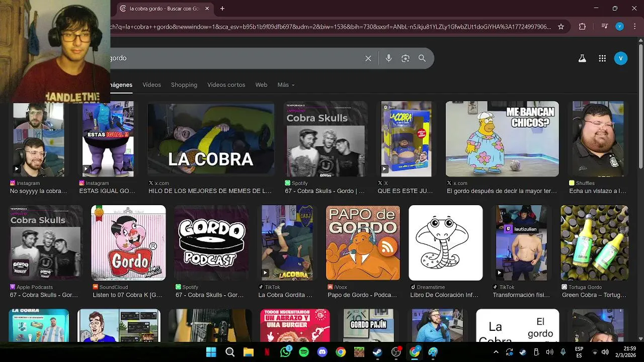Open the Gordo pink cartoon SoundCloud image
The width and height of the screenshot is (644, 362).
pos(128,243)
